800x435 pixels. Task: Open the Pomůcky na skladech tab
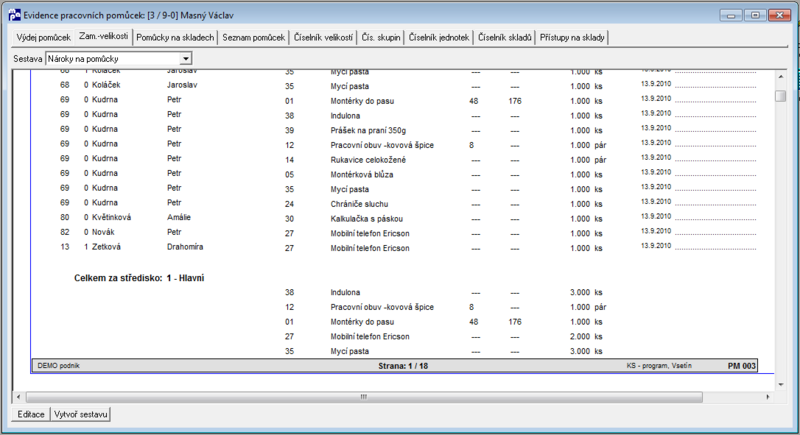point(175,38)
